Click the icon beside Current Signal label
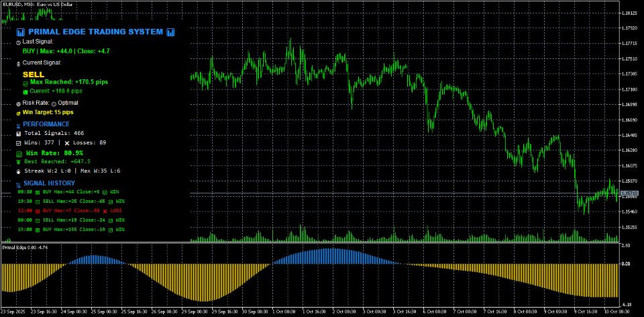The image size is (644, 317). coord(18,64)
